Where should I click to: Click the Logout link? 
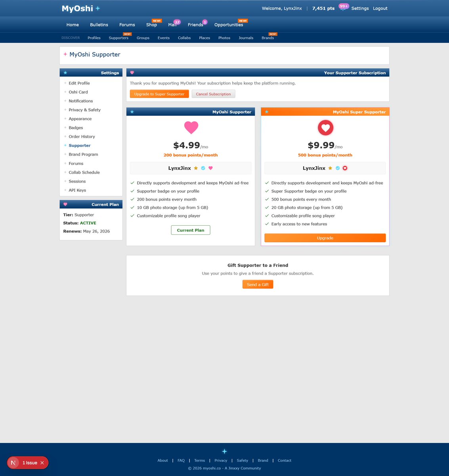pyautogui.click(x=380, y=8)
